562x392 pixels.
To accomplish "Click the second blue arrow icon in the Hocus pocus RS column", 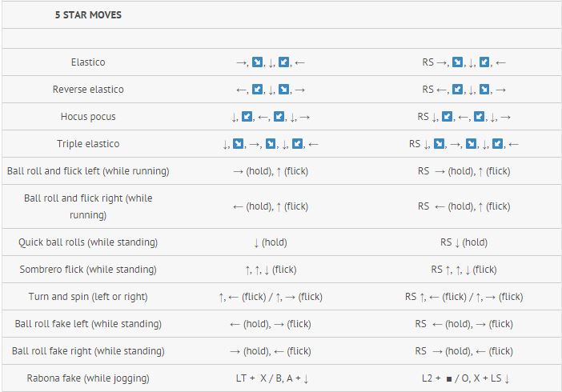I will pyautogui.click(x=480, y=117).
